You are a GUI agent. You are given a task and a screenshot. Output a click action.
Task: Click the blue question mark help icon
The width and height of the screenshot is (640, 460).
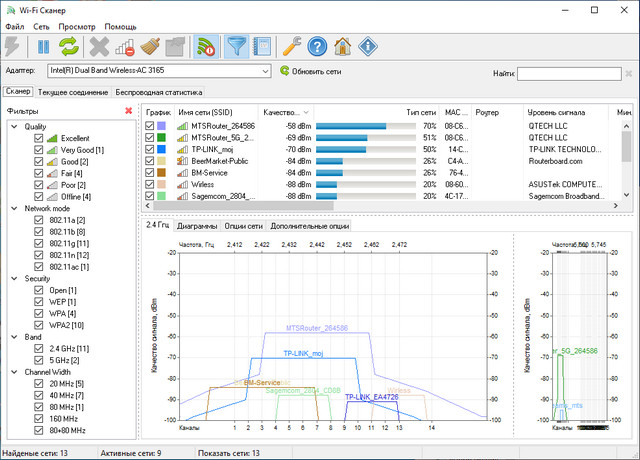click(x=317, y=45)
